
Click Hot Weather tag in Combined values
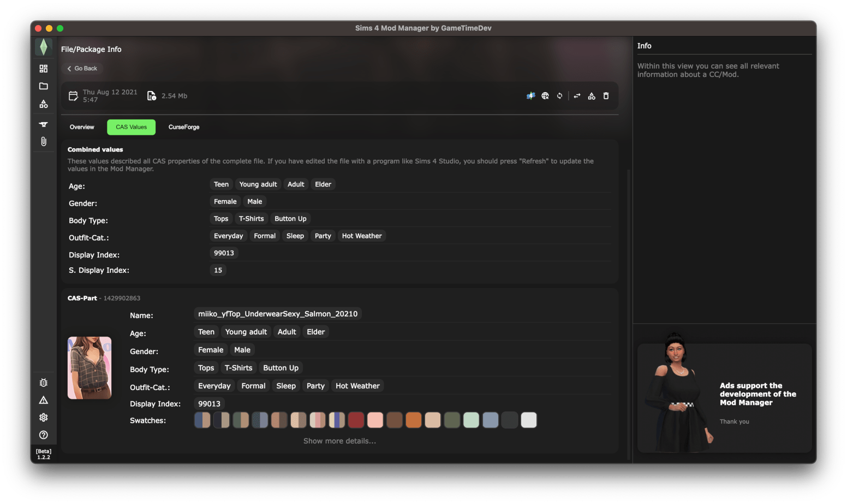[x=362, y=236]
